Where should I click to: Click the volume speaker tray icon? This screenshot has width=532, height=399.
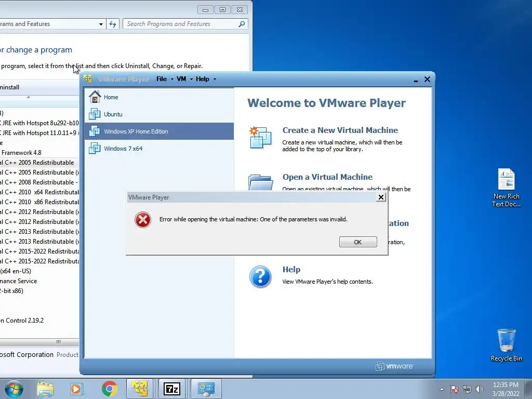480,389
